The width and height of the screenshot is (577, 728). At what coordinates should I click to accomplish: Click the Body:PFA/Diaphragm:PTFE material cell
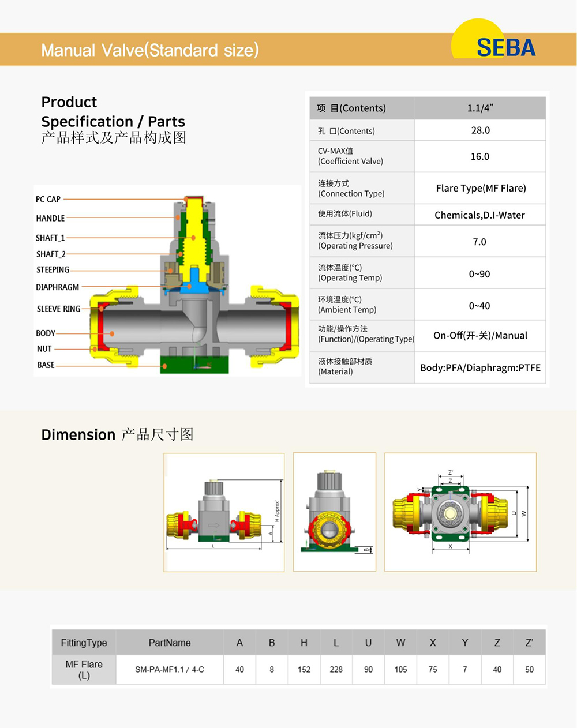tap(480, 367)
